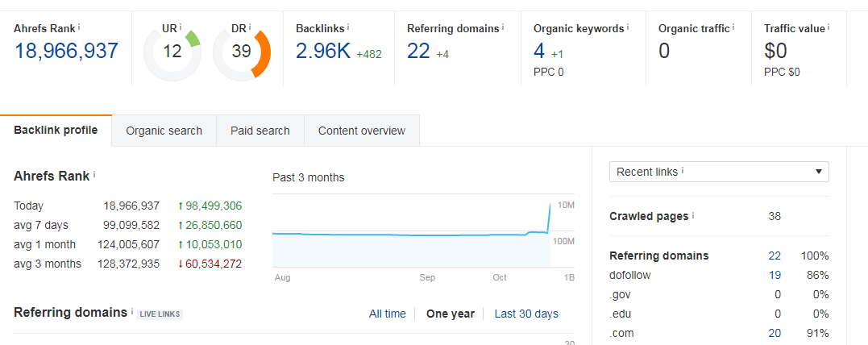Open the info icon beside Ahrefs Rank section heading
Viewport: 868px width, 345px height.
pyautogui.click(x=94, y=175)
